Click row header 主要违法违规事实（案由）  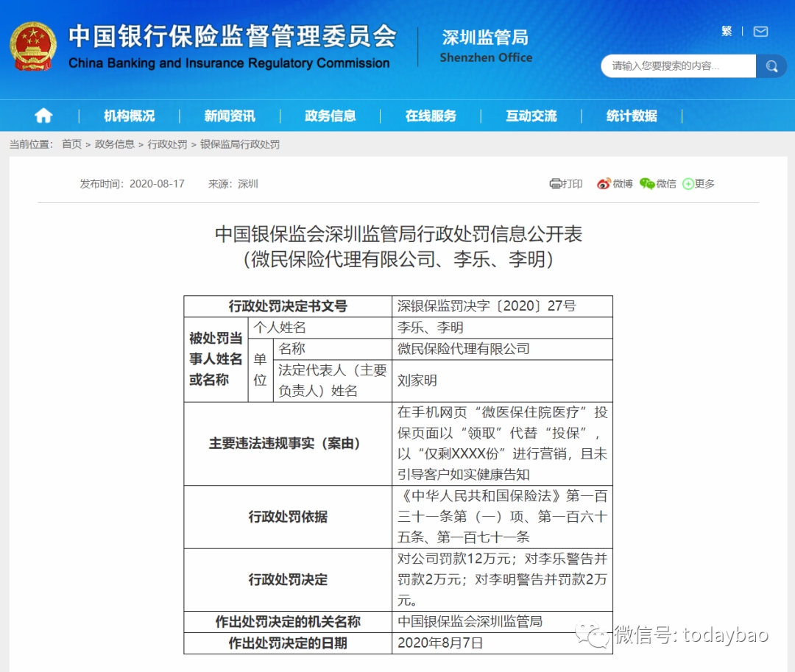tap(288, 443)
